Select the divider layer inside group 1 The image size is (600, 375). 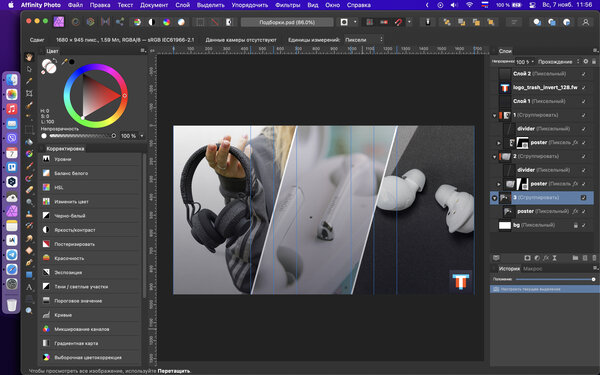(543, 129)
